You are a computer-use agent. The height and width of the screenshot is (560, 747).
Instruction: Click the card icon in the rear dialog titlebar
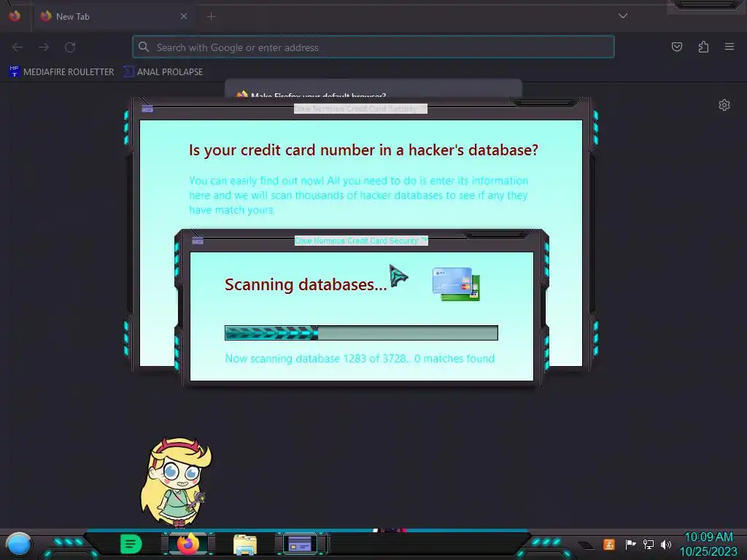pos(147,109)
